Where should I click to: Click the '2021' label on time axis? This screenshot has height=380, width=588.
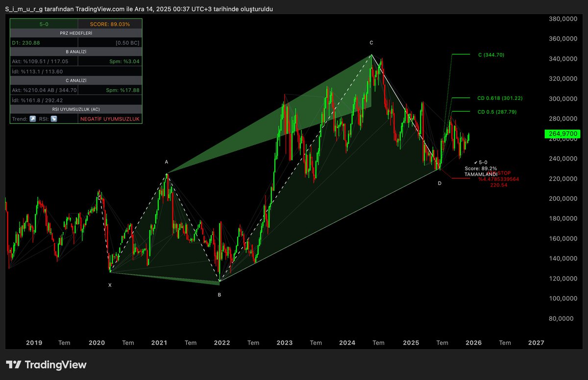(159, 343)
